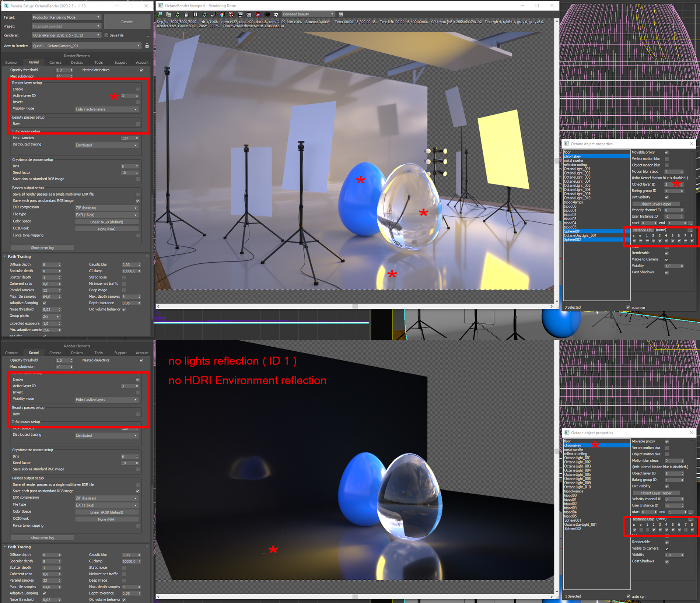Click upper Octane object properties title icon
Screen dimensions: 700x603
coord(567,144)
